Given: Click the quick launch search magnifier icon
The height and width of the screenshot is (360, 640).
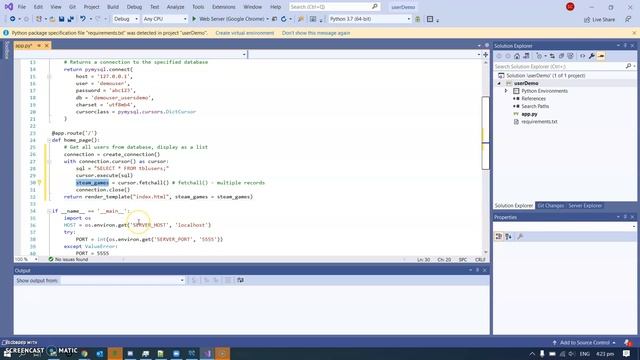Looking at the screenshot, I should [x=375, y=7].
